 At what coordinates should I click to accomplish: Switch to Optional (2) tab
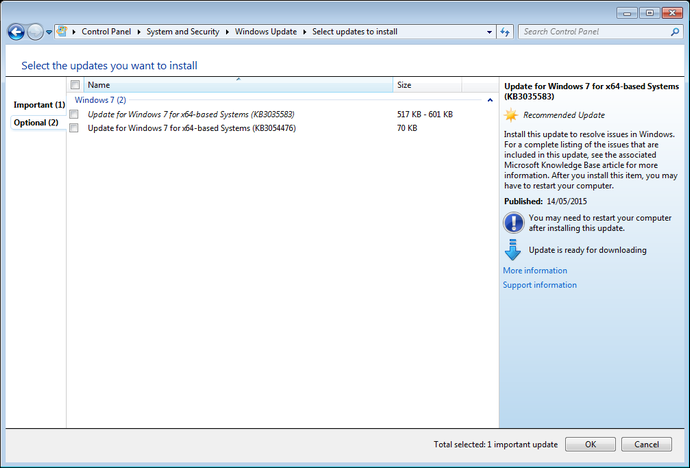[36, 123]
